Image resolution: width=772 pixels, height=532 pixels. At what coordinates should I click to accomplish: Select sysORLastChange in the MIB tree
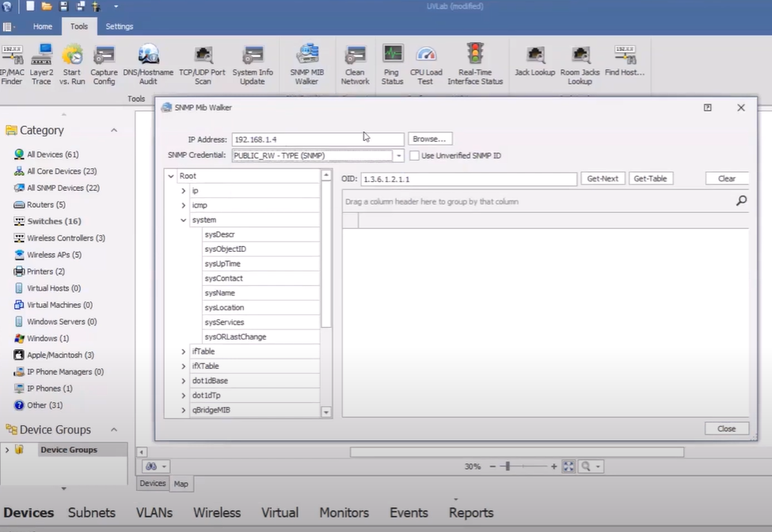pos(261,336)
